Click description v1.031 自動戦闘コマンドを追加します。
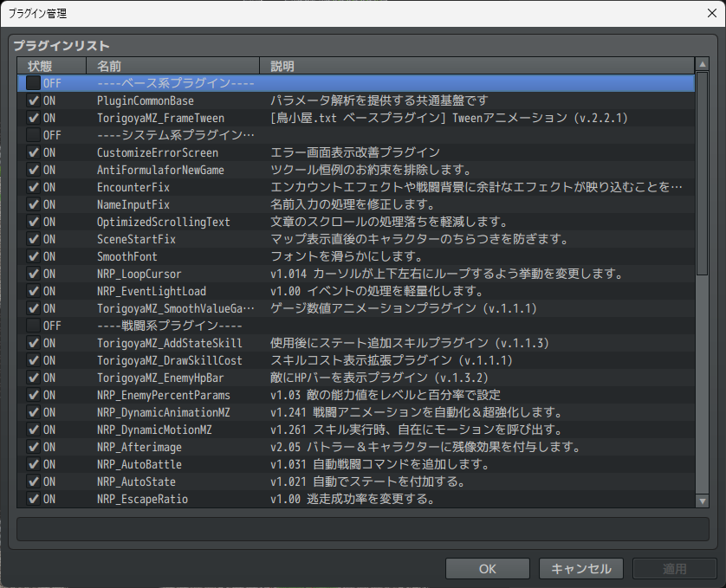This screenshot has height=588, width=726. 380,464
